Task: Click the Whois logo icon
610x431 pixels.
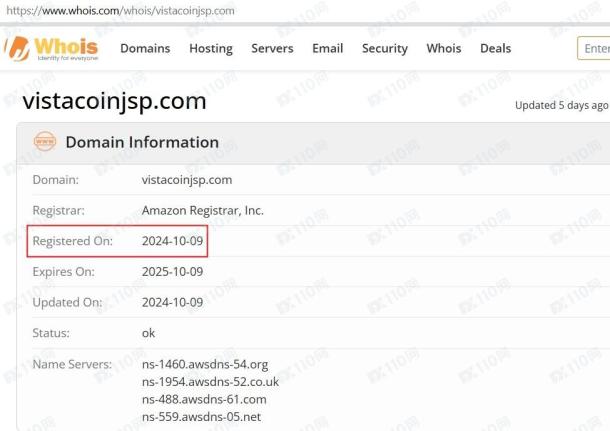Action: [51, 49]
